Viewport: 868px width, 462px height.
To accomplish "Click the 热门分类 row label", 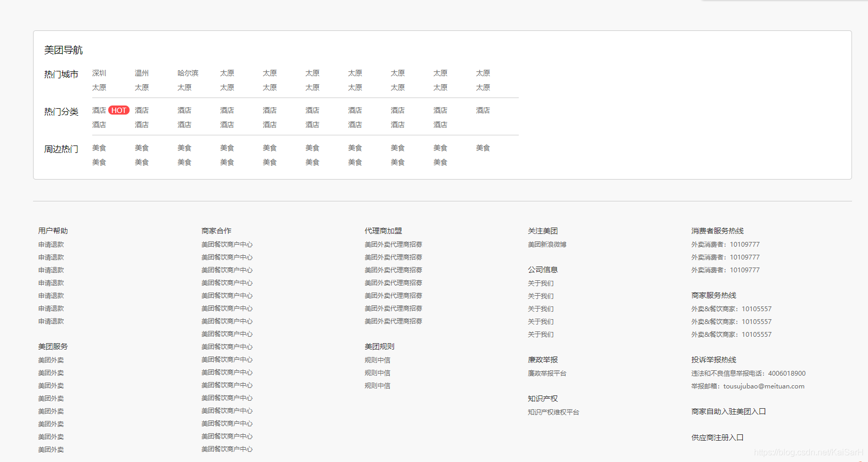I will point(61,112).
